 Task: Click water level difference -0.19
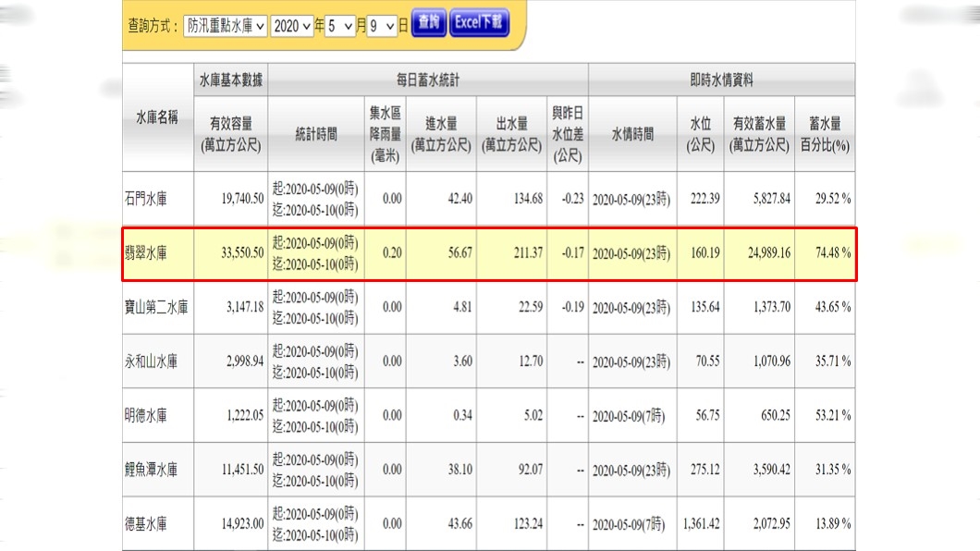coord(573,307)
